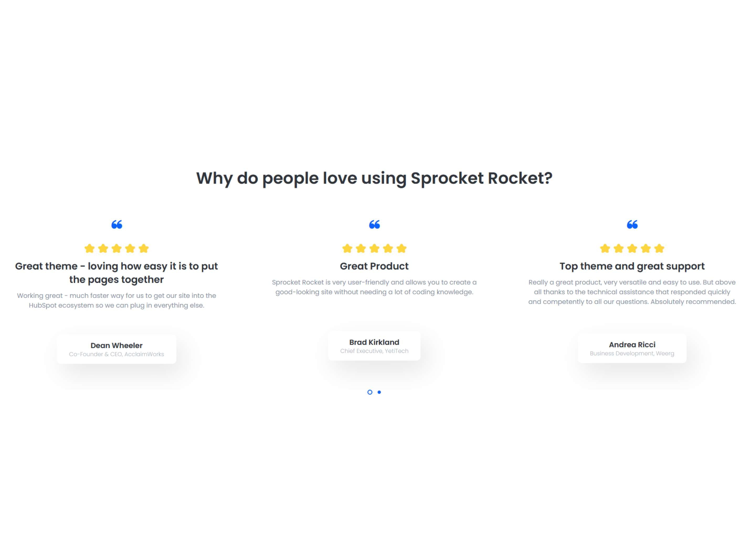Click the Great Product review title
756x537 pixels.
tap(374, 266)
